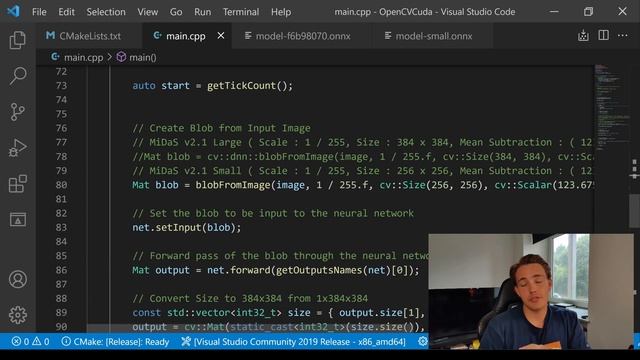Open the Manage gear icon

click(18, 315)
